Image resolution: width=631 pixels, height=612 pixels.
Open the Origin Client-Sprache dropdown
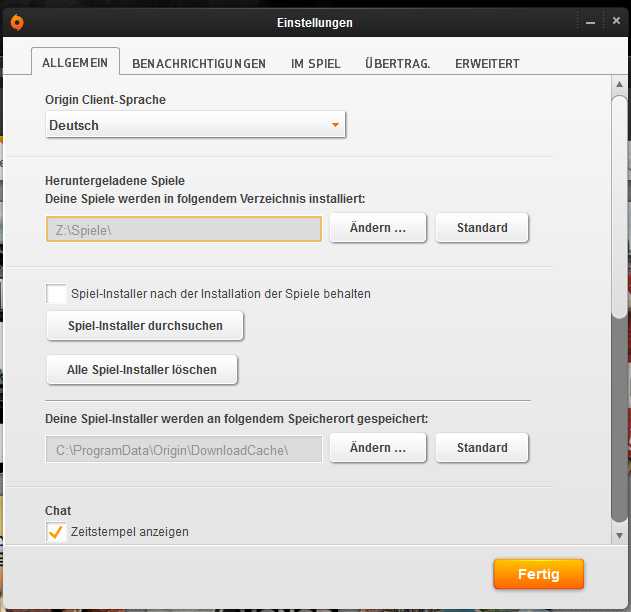click(x=196, y=125)
